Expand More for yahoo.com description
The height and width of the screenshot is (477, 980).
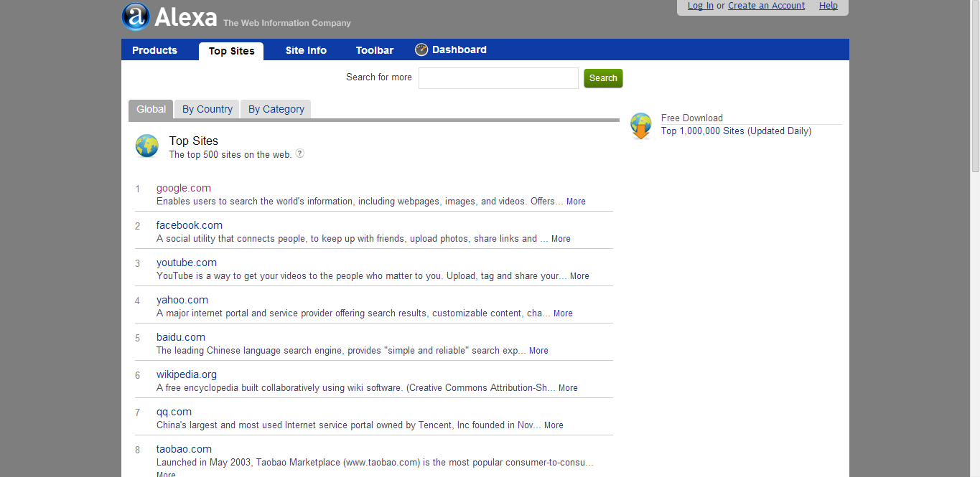pyautogui.click(x=563, y=313)
